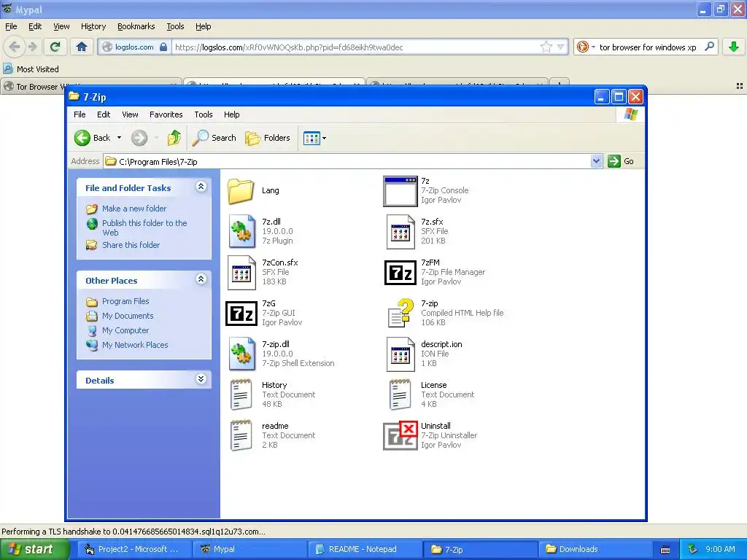Select the 7zFM File Manager icon
Viewport: 747px width, 560px height.
[400, 273]
